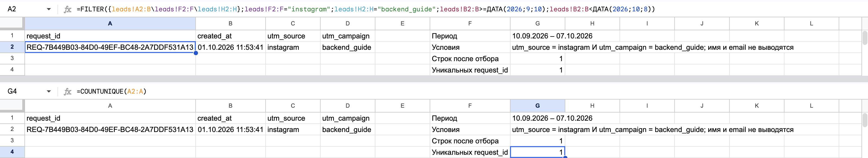Click '01.10.2026 11:53:41' cell in the top pane

231,47
